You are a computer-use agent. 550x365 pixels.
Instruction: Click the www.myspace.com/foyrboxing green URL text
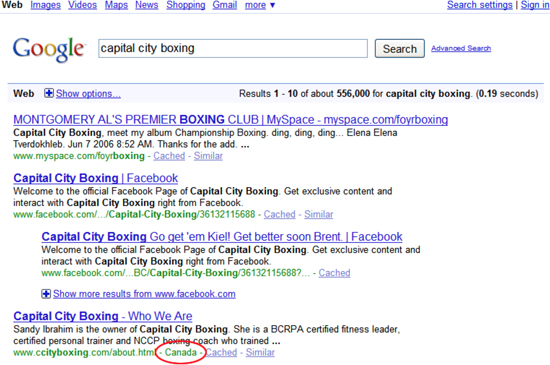[79, 156]
